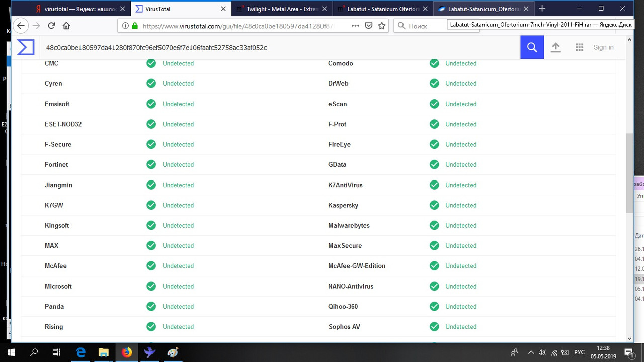Click the green check icon for Fortinet
Viewport: 644px width, 362px height.
click(x=151, y=164)
